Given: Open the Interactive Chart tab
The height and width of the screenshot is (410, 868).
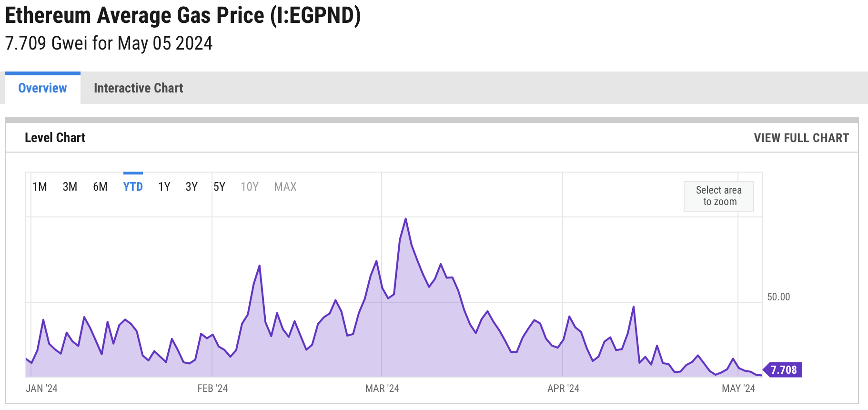Looking at the screenshot, I should 138,88.
